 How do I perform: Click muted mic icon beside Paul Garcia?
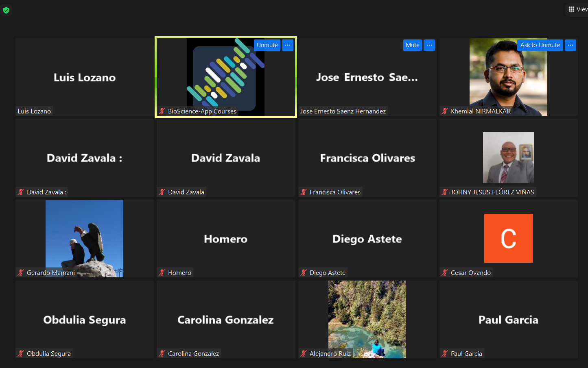(445, 353)
